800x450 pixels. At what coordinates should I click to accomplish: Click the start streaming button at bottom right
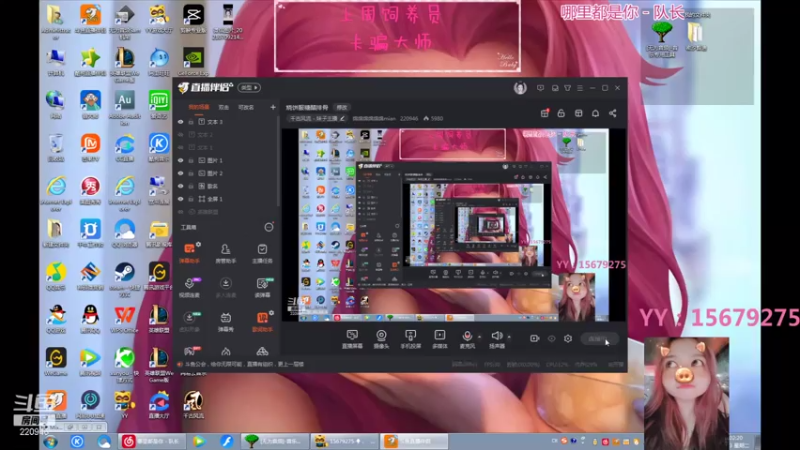[599, 339]
